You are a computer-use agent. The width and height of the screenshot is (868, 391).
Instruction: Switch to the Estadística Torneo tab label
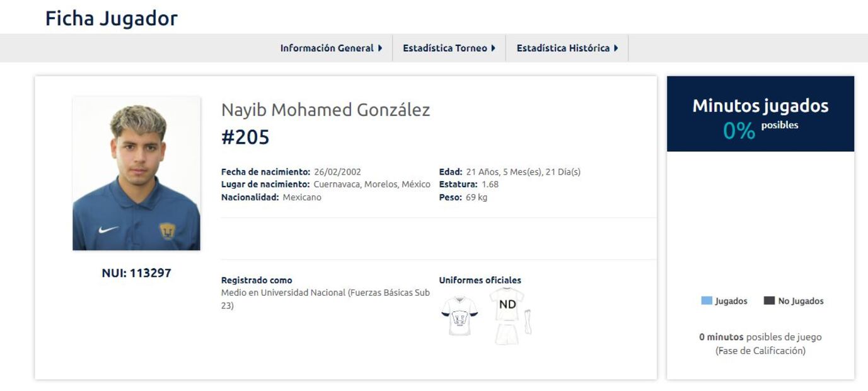click(444, 48)
